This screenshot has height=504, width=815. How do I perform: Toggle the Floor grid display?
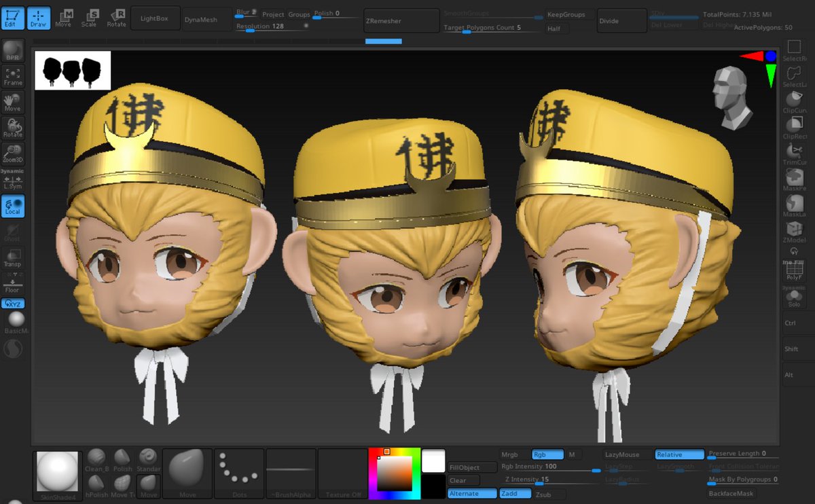point(13,284)
